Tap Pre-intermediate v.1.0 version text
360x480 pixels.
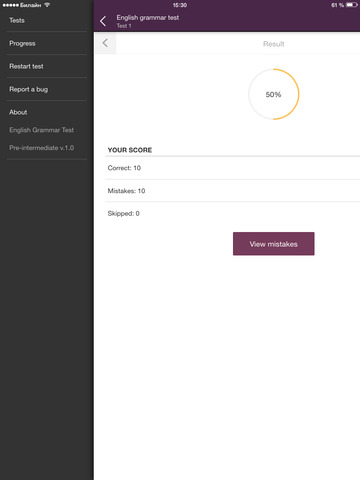(x=41, y=148)
